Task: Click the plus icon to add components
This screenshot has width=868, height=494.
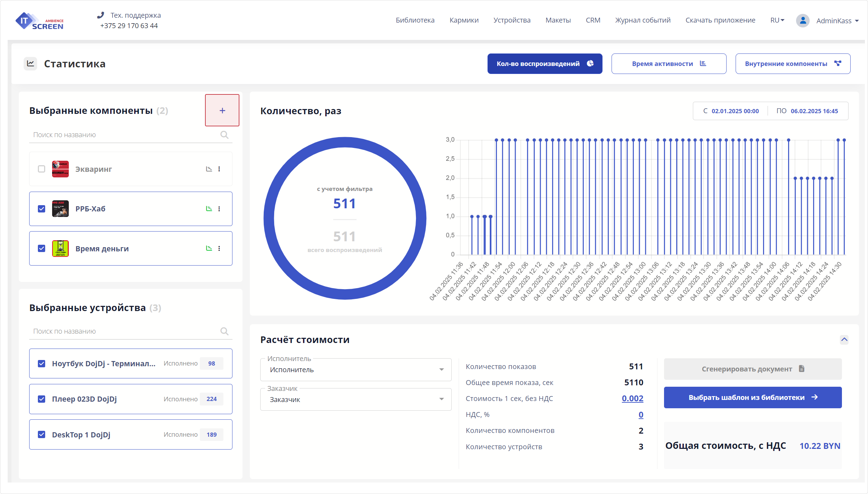Action: [x=222, y=110]
